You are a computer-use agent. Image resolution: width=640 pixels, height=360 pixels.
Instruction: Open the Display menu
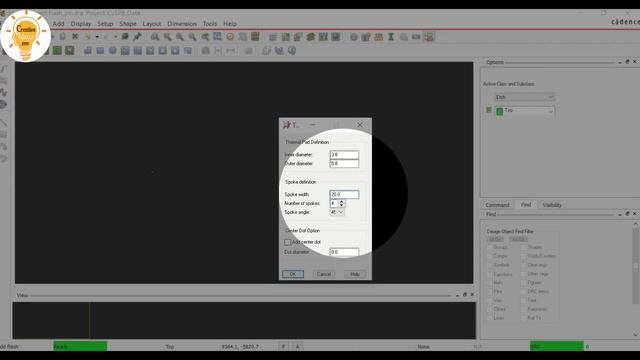[x=81, y=24]
